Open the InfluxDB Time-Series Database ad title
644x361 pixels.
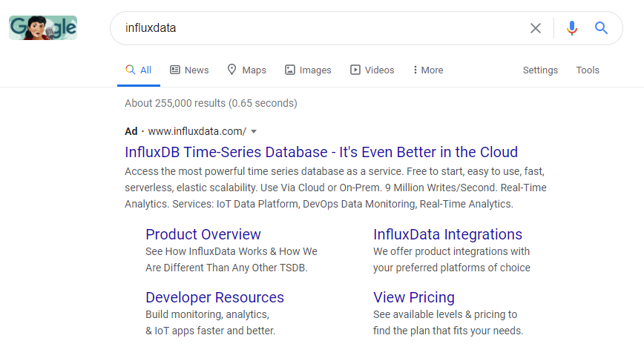pos(321,152)
